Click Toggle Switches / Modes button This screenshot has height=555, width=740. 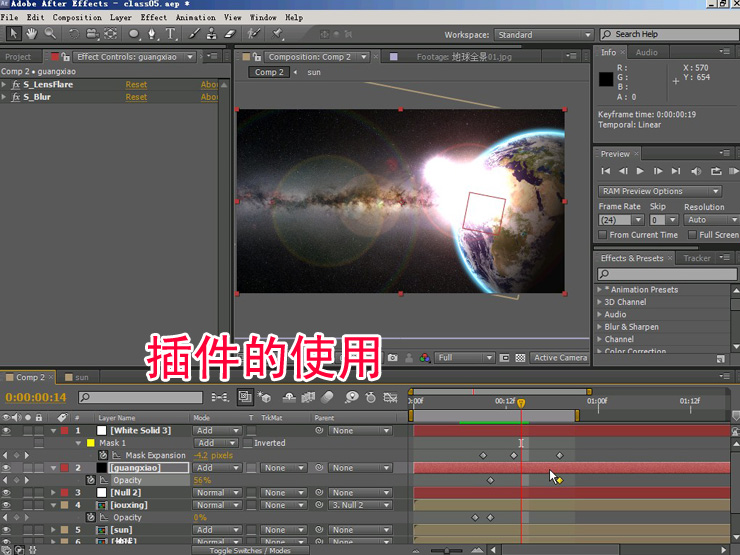pyautogui.click(x=251, y=551)
